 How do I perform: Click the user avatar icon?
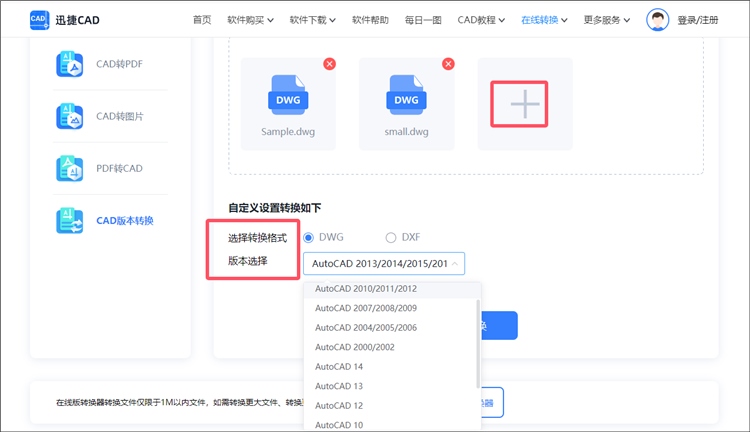tap(657, 19)
